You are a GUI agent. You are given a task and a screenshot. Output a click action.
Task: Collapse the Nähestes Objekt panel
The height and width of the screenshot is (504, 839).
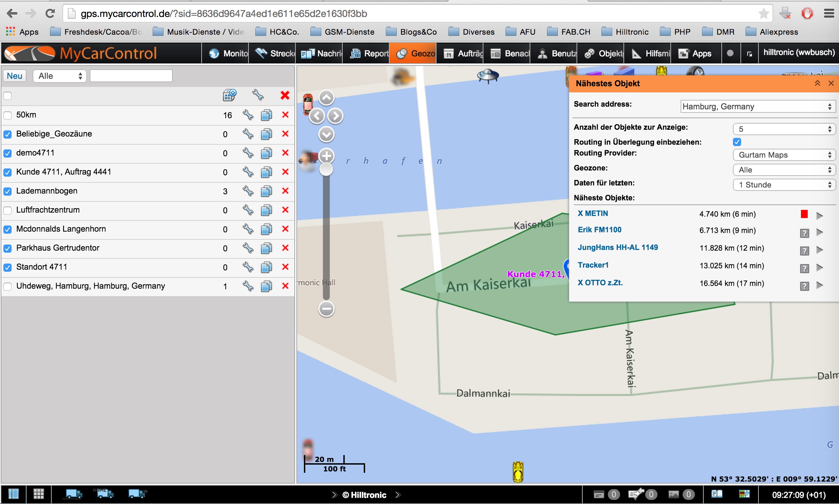pos(818,83)
